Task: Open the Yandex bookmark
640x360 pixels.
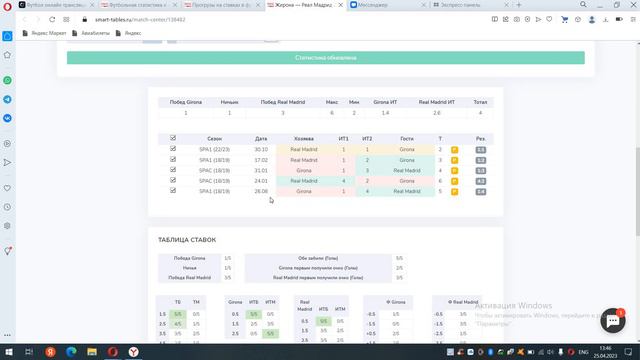Action: 129,33
